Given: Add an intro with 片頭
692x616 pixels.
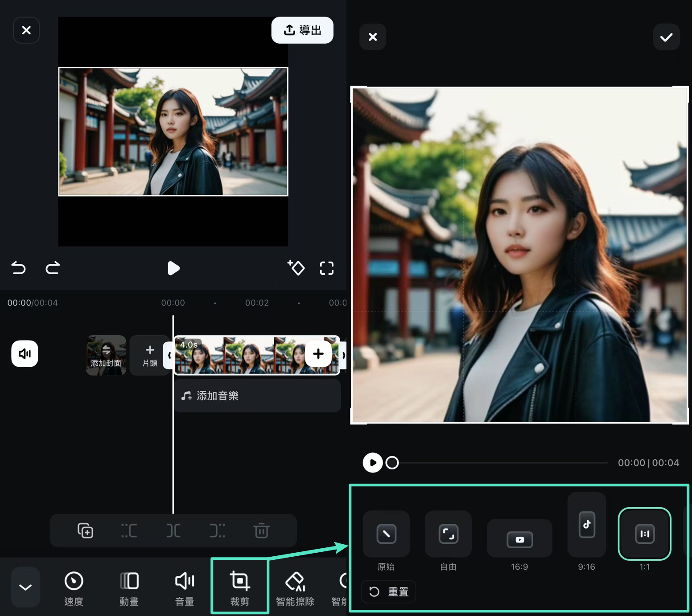Looking at the screenshot, I should (150, 355).
